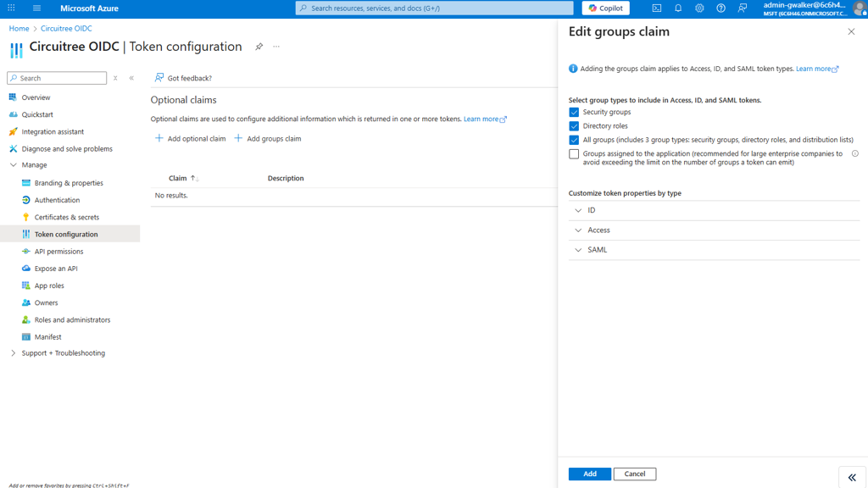Open API permissions in the sidebar
The height and width of the screenshot is (488, 868).
pos(58,252)
